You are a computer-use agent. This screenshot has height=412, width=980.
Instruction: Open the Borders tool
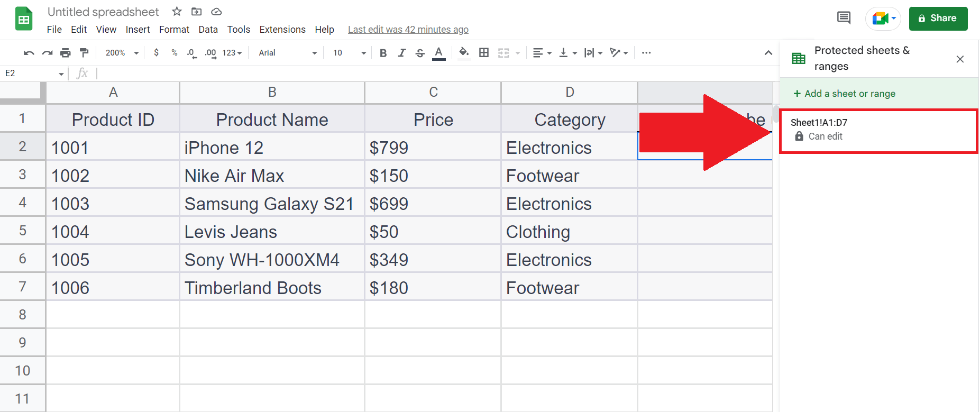pyautogui.click(x=483, y=53)
